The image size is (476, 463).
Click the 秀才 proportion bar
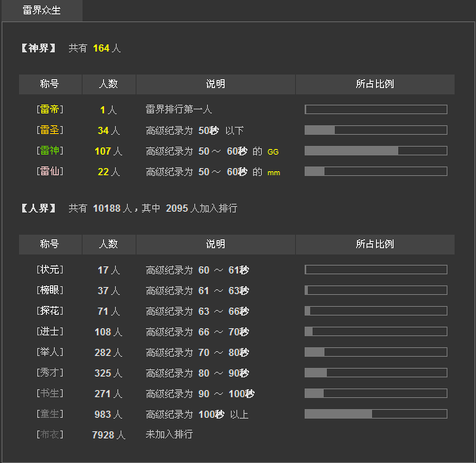pos(376,373)
